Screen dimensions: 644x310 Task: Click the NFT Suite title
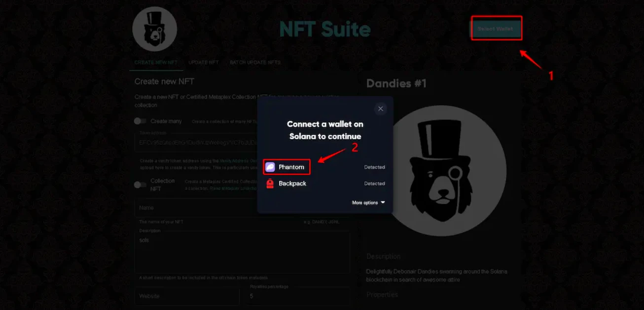(x=325, y=29)
